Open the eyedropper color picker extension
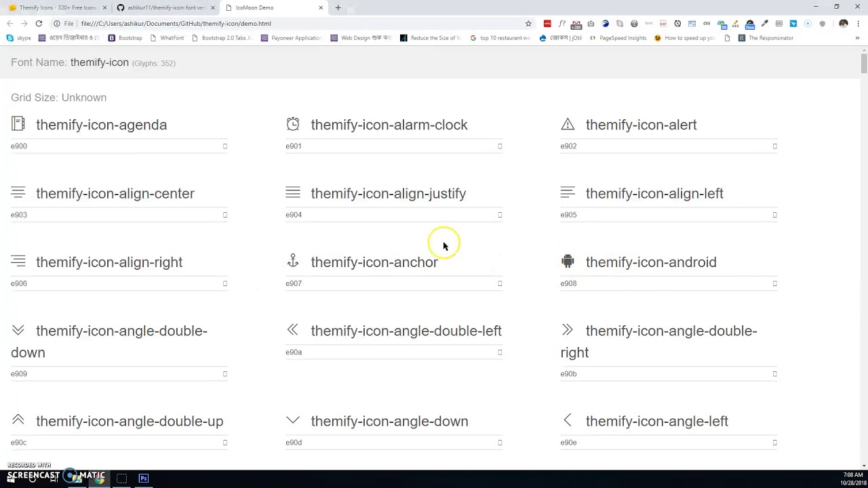Viewport: 868px width, 488px height. click(764, 24)
